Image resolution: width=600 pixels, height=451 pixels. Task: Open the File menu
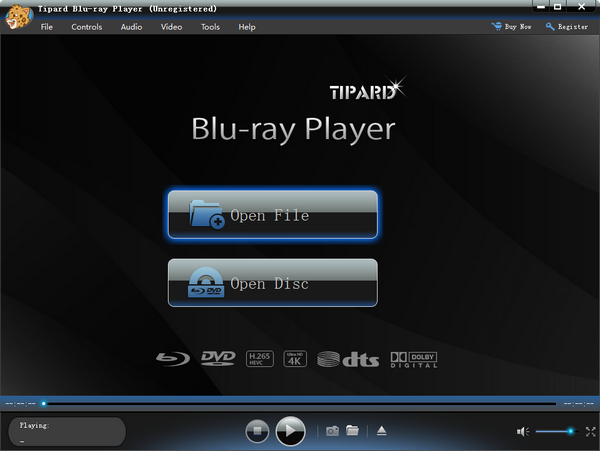47,27
